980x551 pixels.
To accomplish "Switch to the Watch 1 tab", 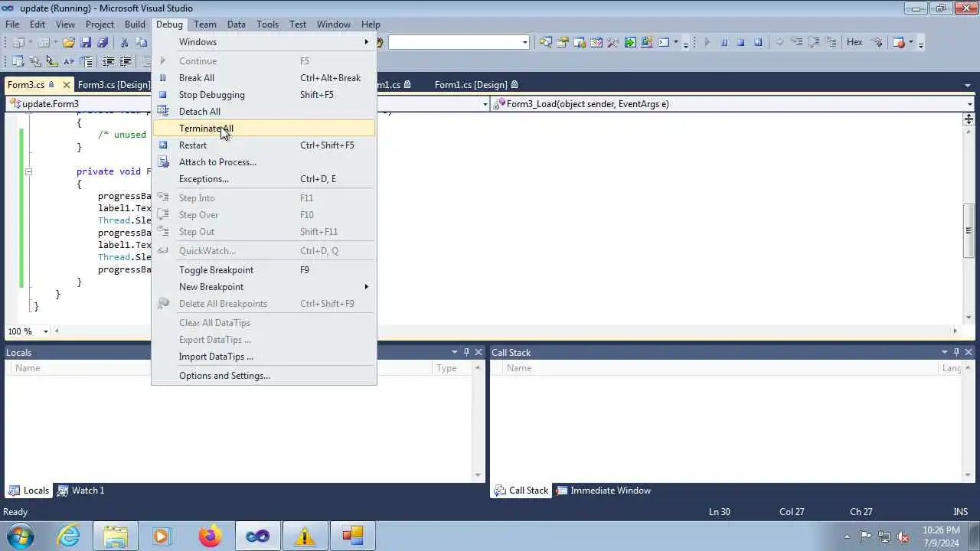I will [x=81, y=491].
